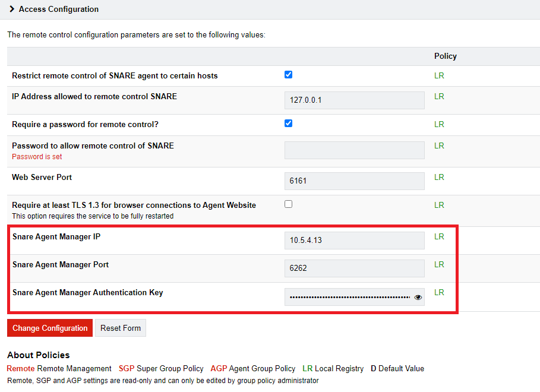Click LR policy label for Snare Agent Manager Port row
540x392 pixels.
pyautogui.click(x=439, y=264)
